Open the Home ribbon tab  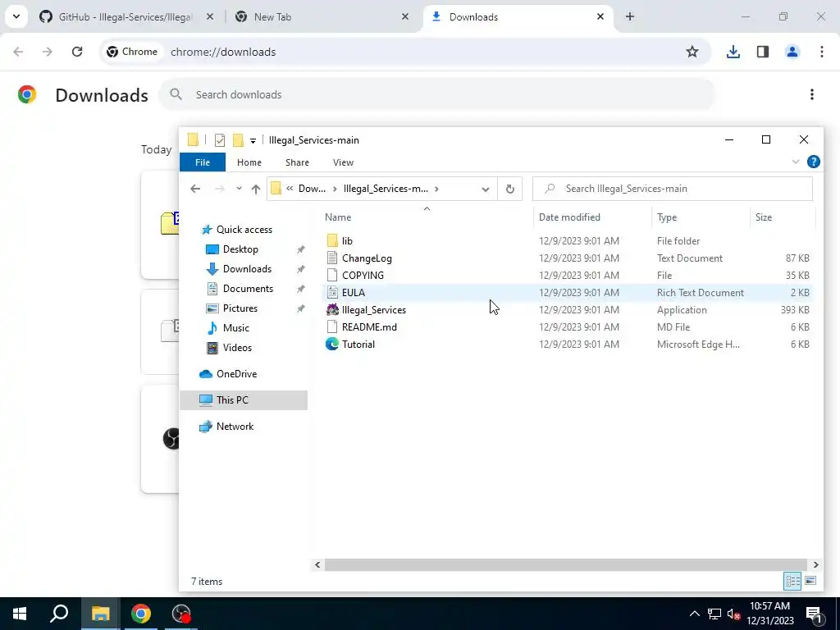click(249, 162)
